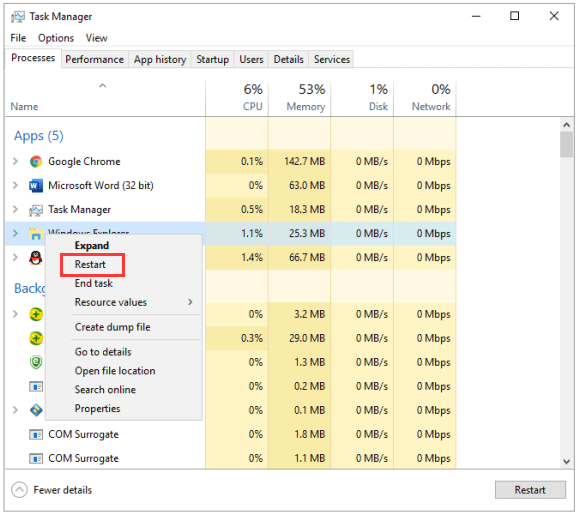Toggle the Name column sort arrow
Viewport: 579px width, 515px height.
click(x=103, y=86)
